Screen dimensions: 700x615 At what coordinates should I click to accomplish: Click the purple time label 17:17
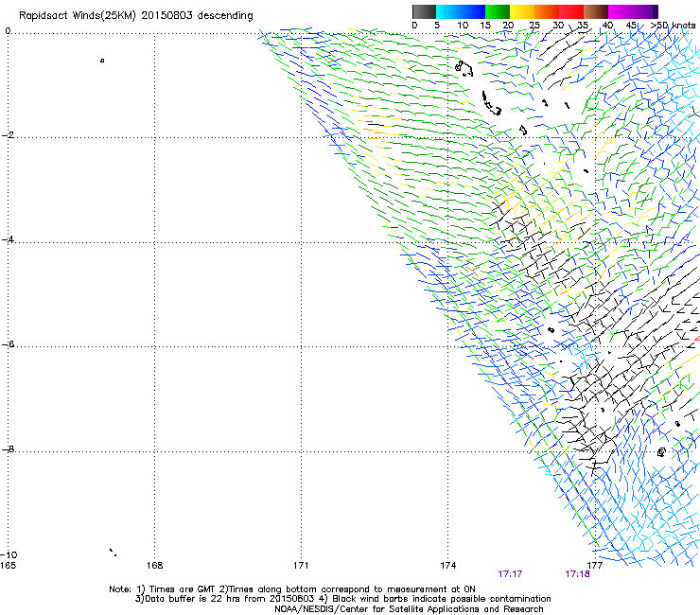[x=510, y=574]
